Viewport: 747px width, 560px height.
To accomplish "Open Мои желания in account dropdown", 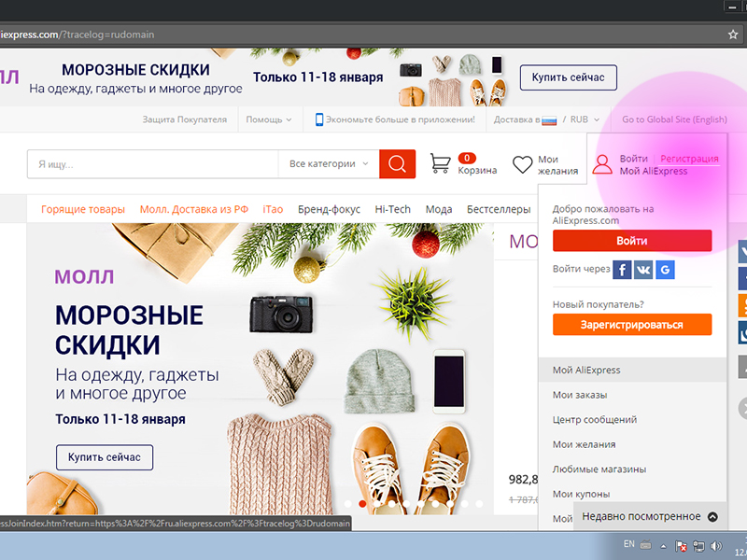I will 585,444.
